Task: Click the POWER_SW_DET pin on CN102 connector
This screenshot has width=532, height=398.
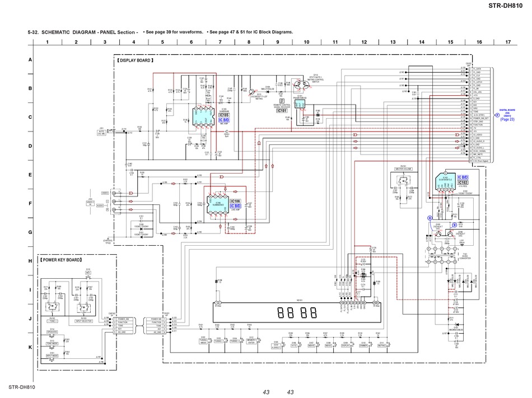Action: (x=481, y=118)
